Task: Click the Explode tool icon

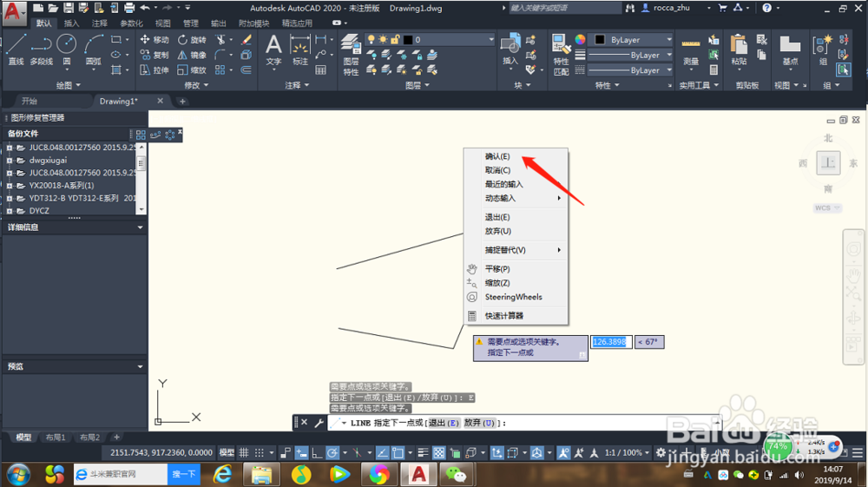Action: [247, 55]
